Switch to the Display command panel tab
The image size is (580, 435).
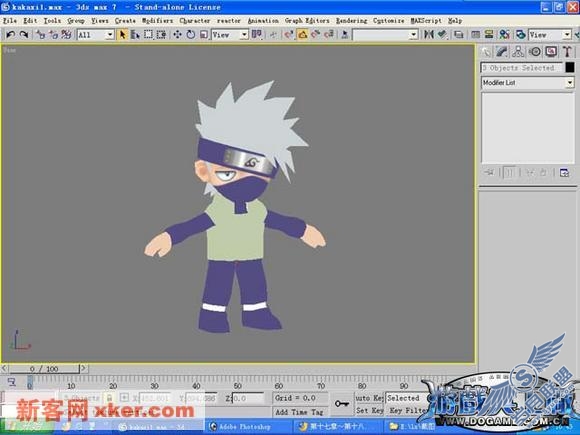click(551, 52)
